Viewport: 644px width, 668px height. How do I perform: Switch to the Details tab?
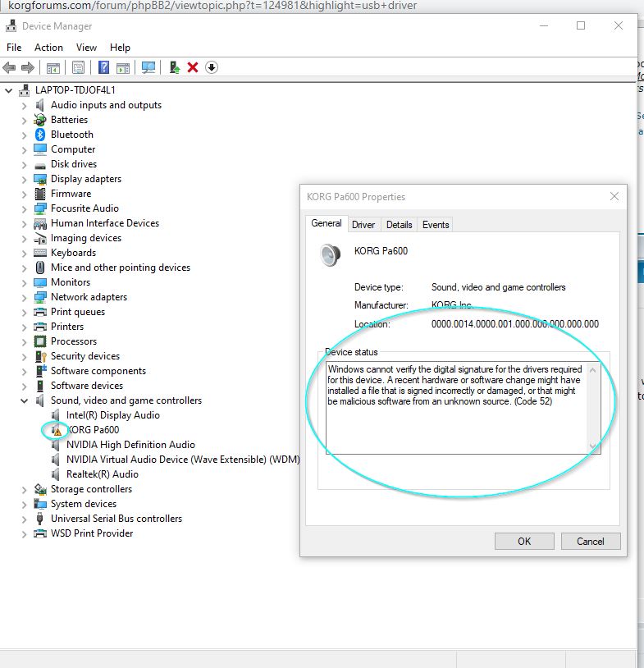click(x=399, y=225)
